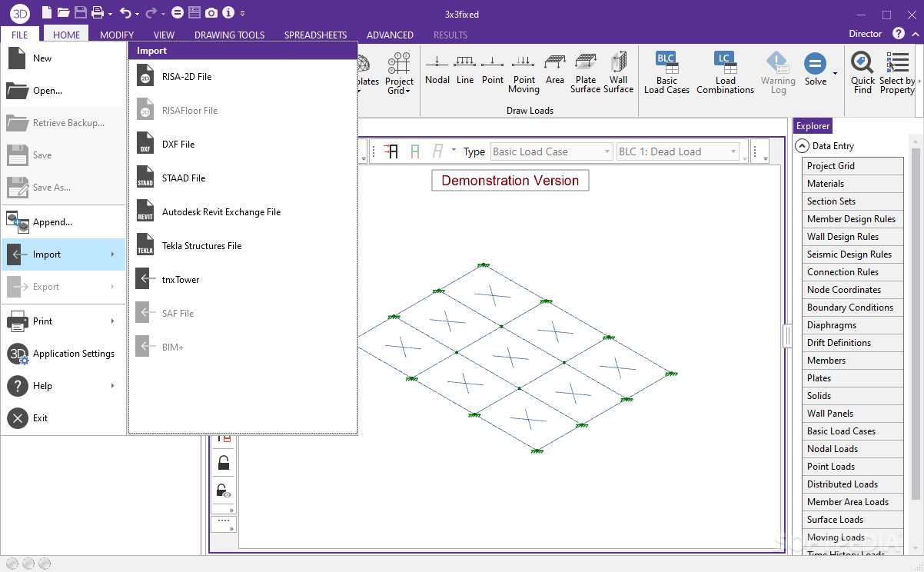Choose Exit in the File menu

click(63, 418)
